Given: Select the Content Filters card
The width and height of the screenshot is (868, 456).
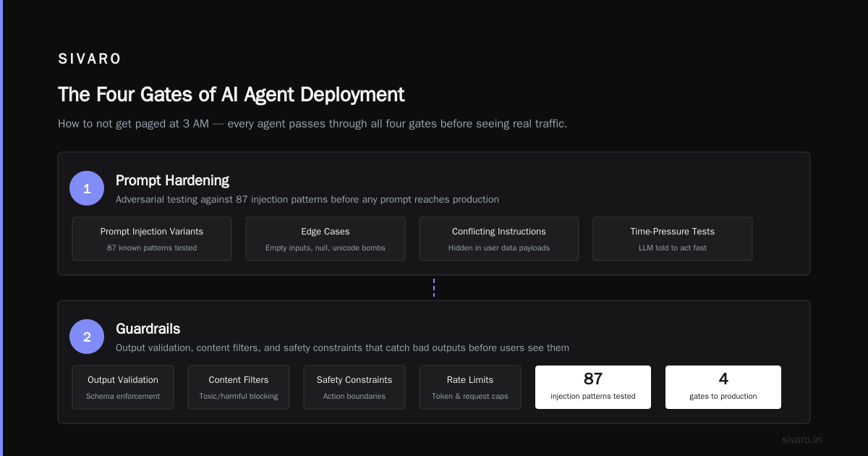Looking at the screenshot, I should click(x=239, y=387).
